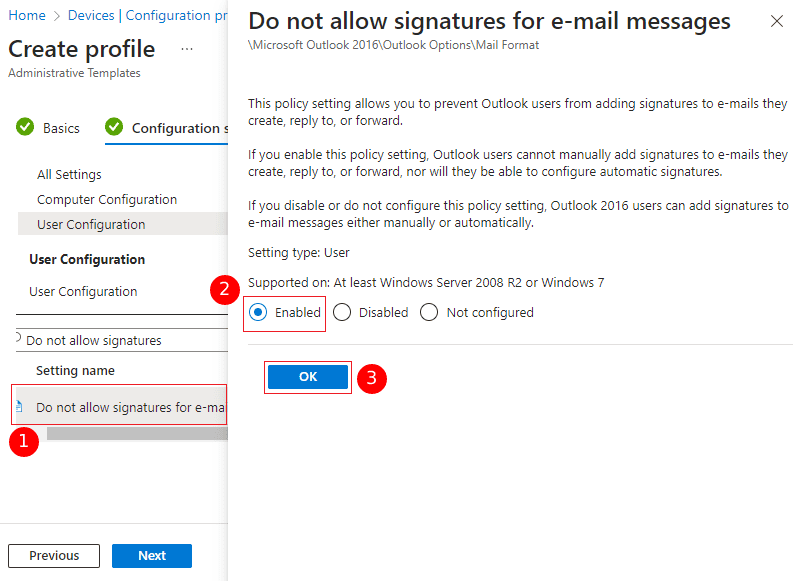Click the ellipsis beside Create profile
This screenshot has height=581, width=803.
[187, 49]
